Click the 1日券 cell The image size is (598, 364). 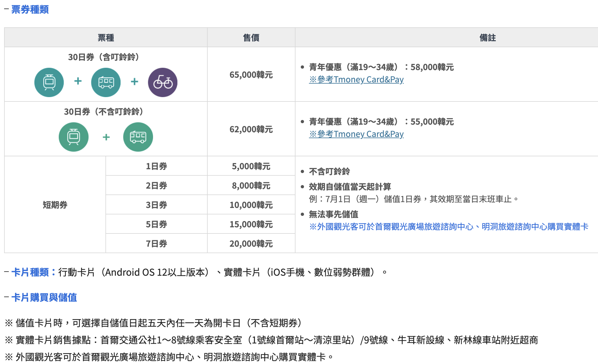pyautogui.click(x=156, y=166)
